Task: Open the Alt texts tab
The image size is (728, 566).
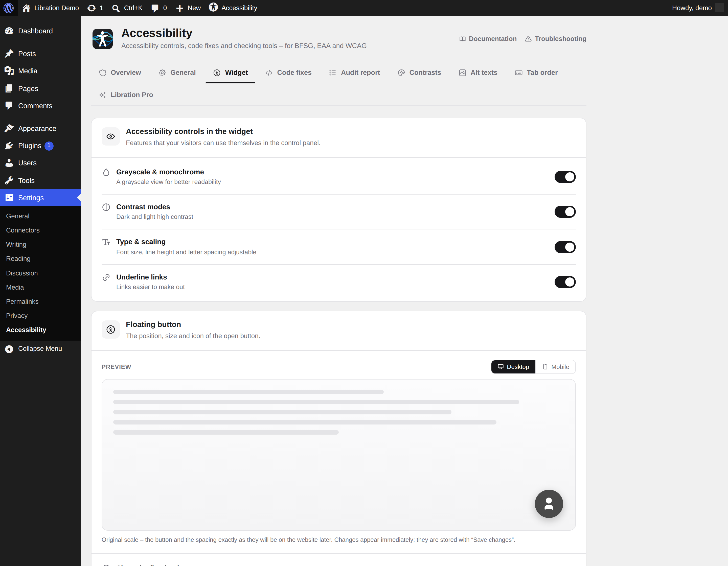Action: pos(478,73)
